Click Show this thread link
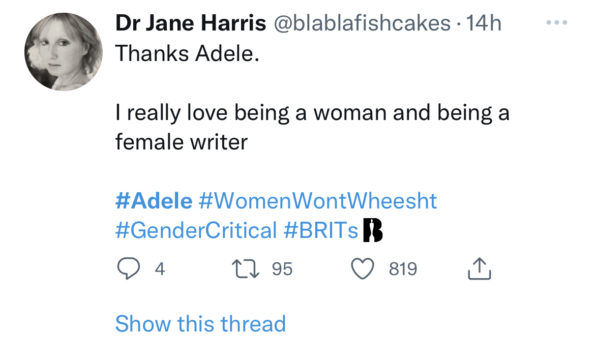 200,324
